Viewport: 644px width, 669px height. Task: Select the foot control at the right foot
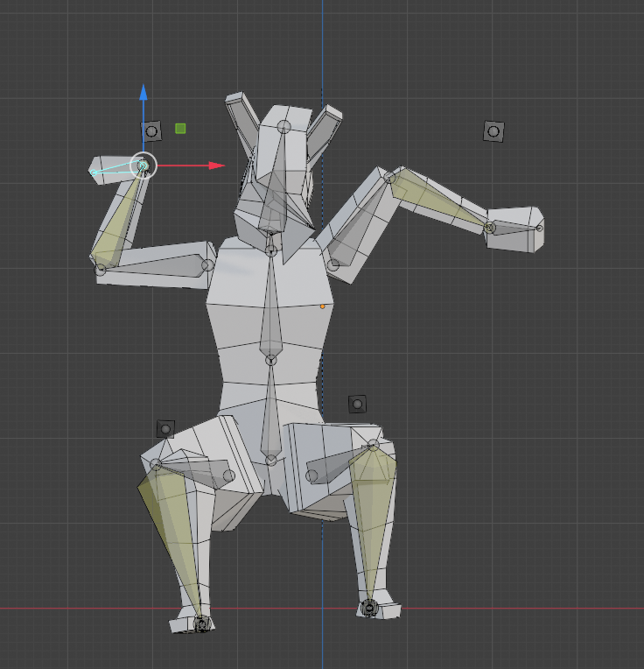click(x=369, y=607)
